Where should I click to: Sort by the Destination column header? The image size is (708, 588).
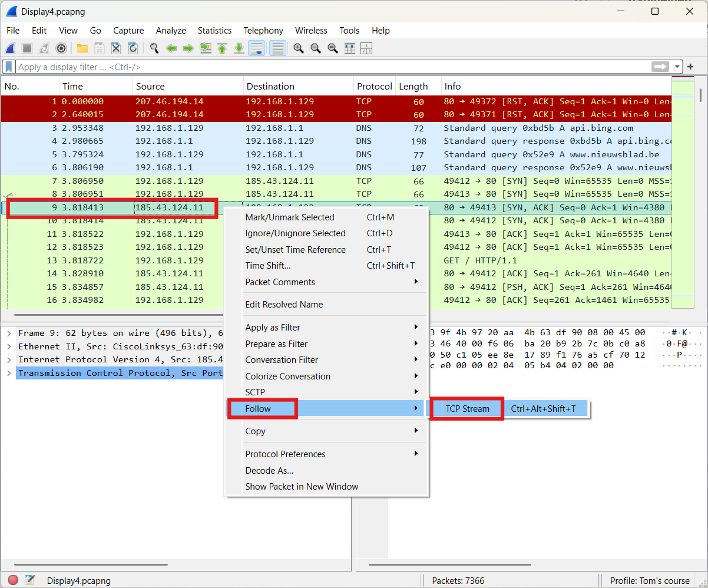(x=298, y=86)
